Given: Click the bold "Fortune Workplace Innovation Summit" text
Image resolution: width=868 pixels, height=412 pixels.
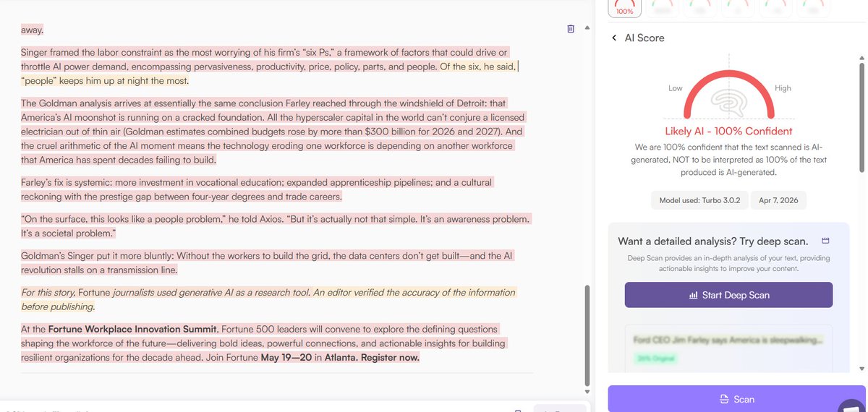Looking at the screenshot, I should 133,329.
